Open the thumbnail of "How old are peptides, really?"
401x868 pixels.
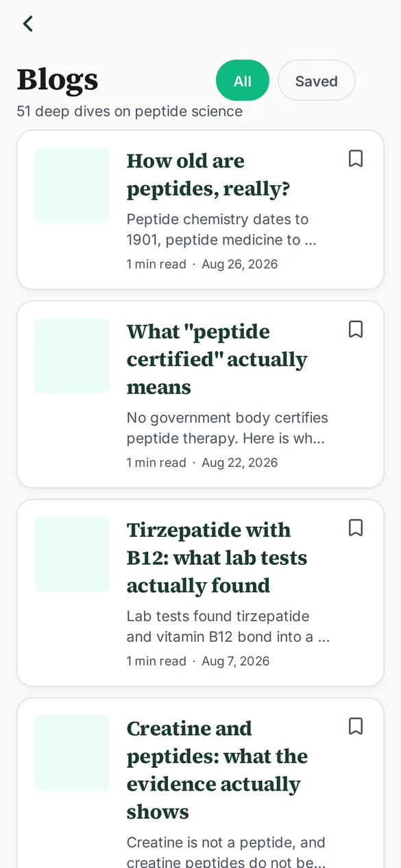click(72, 185)
